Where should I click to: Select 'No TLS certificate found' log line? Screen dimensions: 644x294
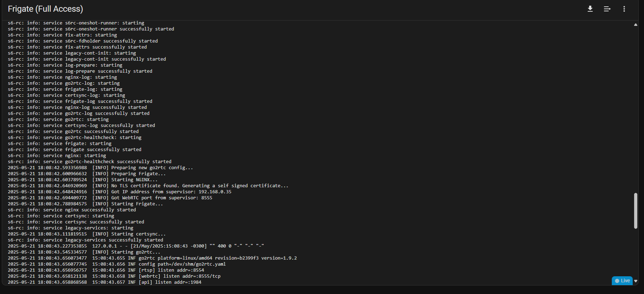tap(148, 186)
